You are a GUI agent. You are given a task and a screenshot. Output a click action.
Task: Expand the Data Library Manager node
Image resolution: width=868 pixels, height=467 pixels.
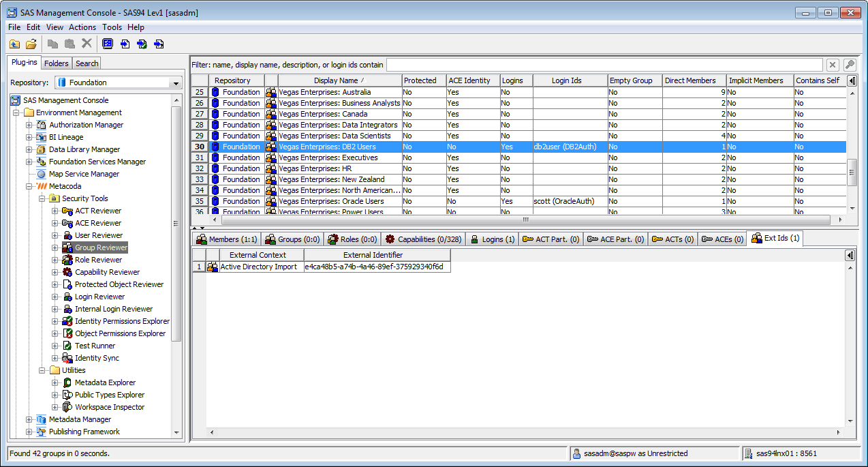pyautogui.click(x=29, y=150)
